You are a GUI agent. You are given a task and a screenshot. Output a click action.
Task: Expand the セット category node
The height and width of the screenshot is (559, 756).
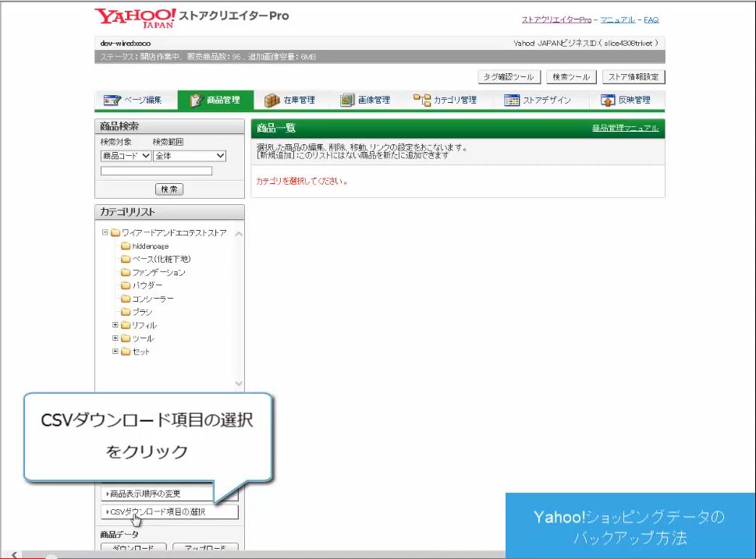coord(115,352)
